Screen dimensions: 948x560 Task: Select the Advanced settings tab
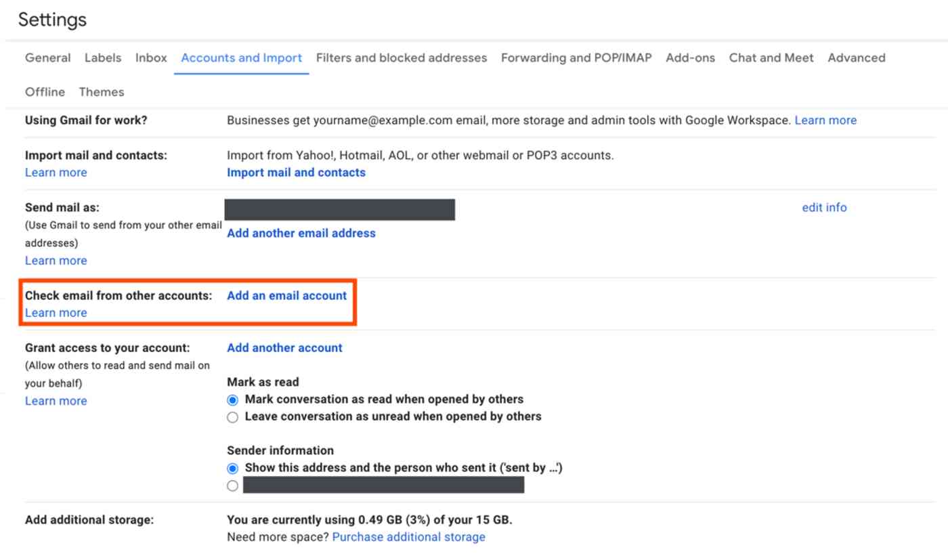click(857, 58)
